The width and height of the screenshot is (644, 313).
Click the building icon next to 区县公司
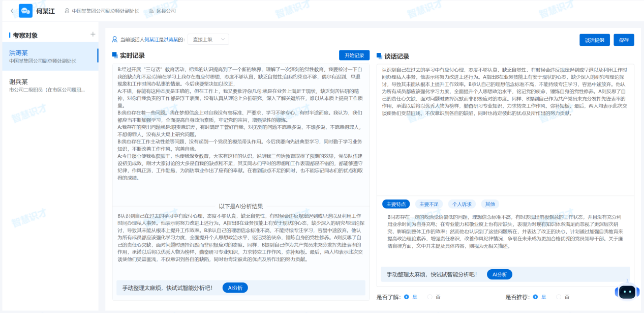(151, 11)
